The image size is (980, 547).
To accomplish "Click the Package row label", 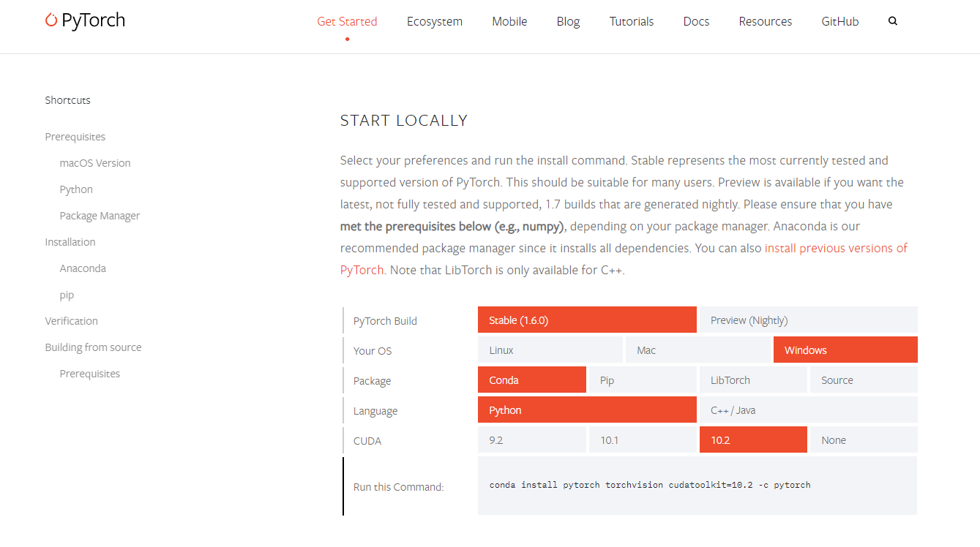I will point(372,381).
